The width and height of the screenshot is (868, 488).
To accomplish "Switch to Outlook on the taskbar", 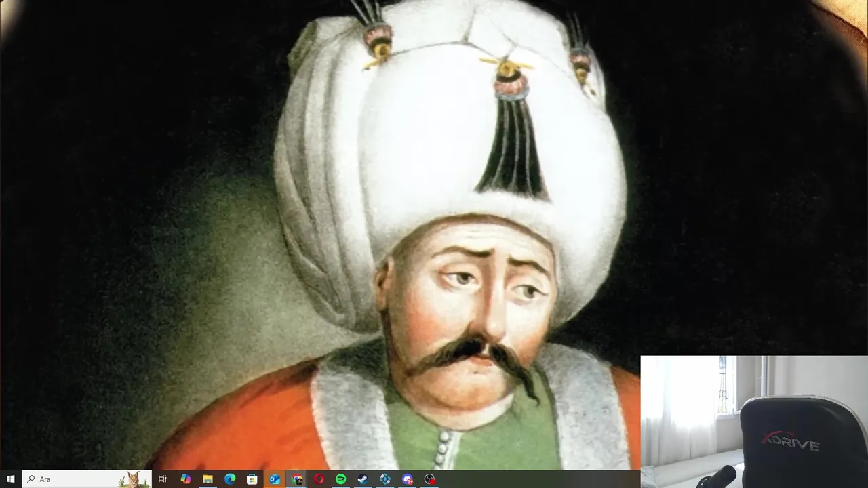I will tap(274, 479).
